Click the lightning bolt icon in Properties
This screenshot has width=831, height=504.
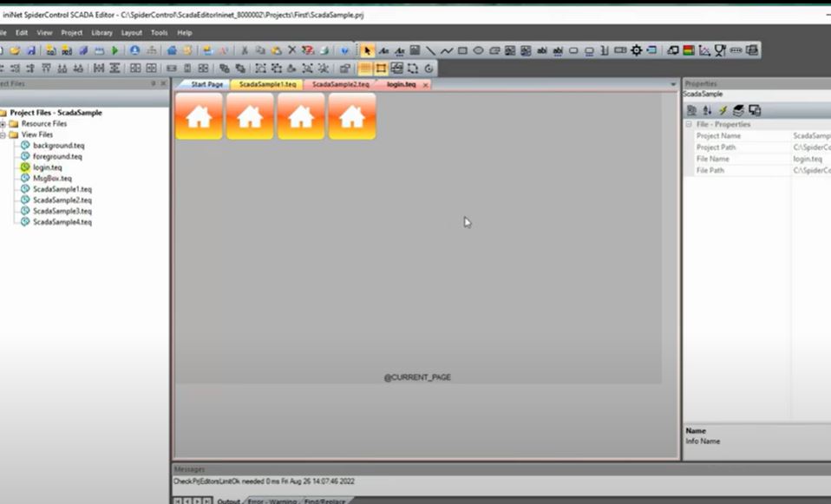pyautogui.click(x=723, y=110)
